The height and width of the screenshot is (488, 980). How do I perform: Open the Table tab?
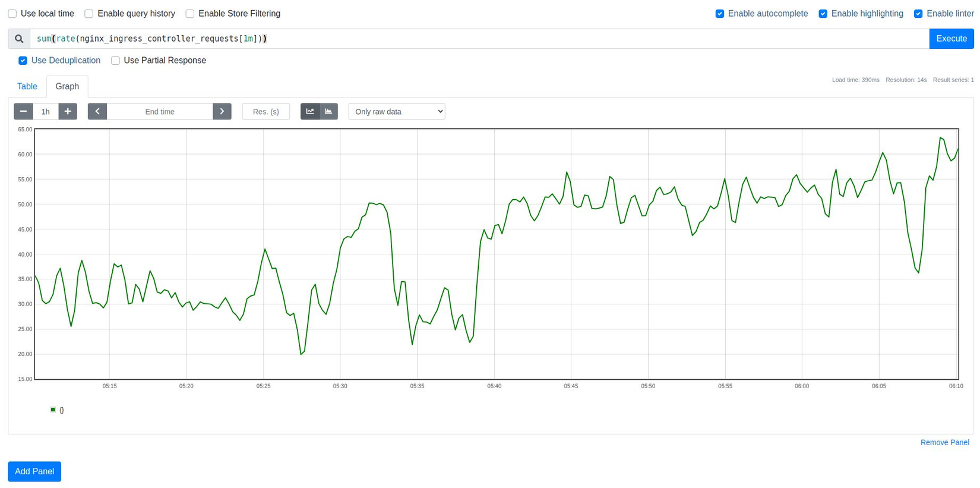[27, 87]
